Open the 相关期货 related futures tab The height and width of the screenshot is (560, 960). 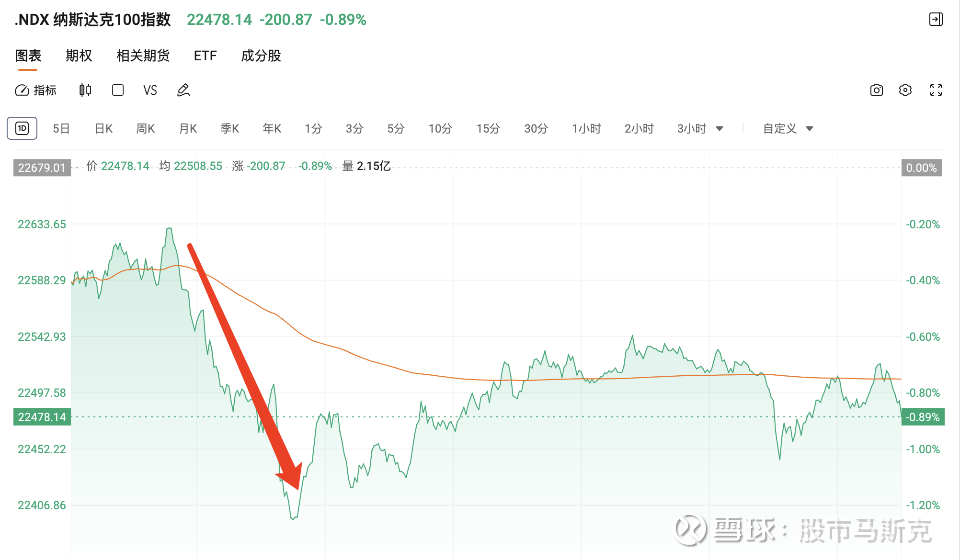click(x=143, y=56)
